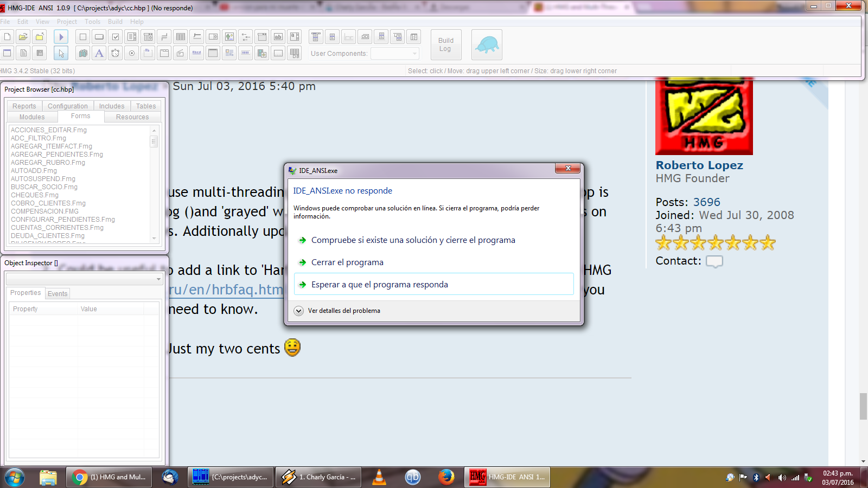Select the ComboBox control icon

click(148, 37)
